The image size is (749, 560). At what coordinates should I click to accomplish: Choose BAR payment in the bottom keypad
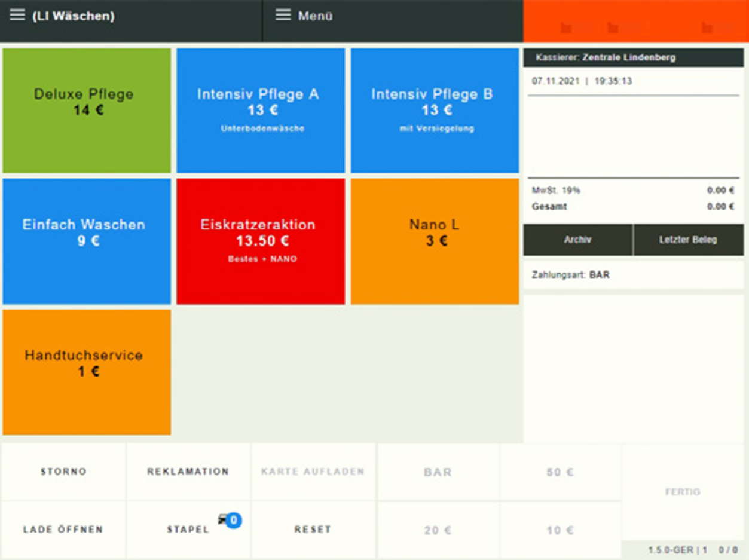pyautogui.click(x=438, y=472)
